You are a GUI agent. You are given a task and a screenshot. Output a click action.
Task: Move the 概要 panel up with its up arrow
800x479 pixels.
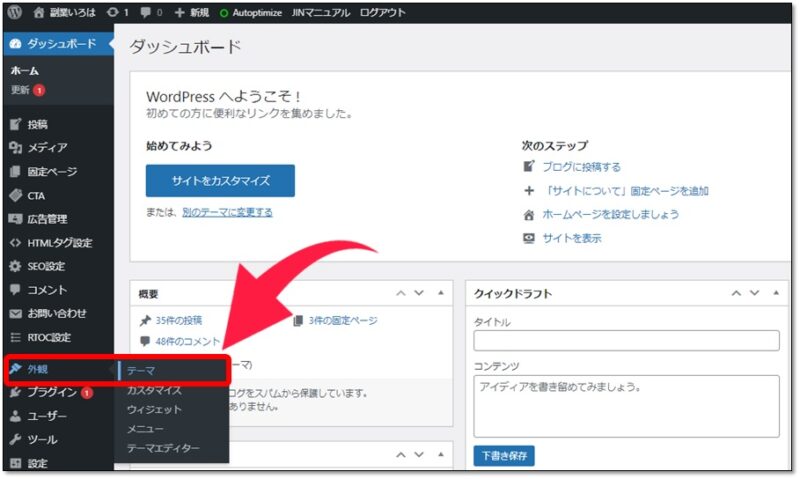[x=401, y=293]
